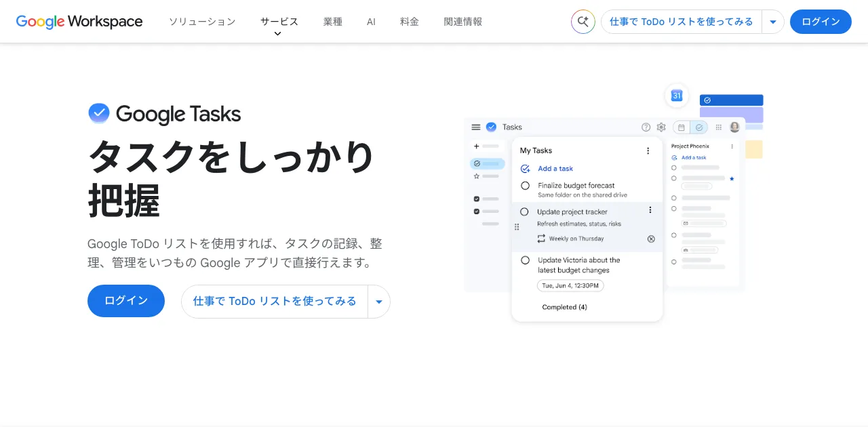Click the hamburger menu icon in Tasks mockup
The width and height of the screenshot is (868, 427).
(x=476, y=127)
